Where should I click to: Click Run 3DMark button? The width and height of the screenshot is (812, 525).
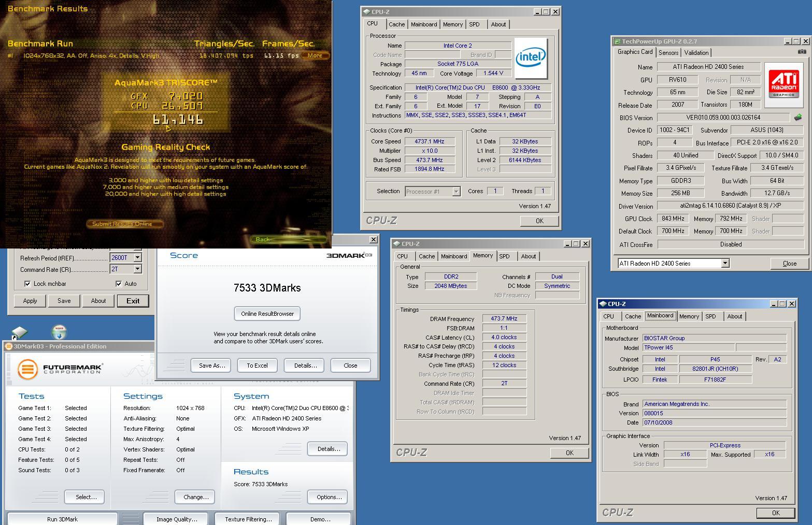(x=62, y=519)
